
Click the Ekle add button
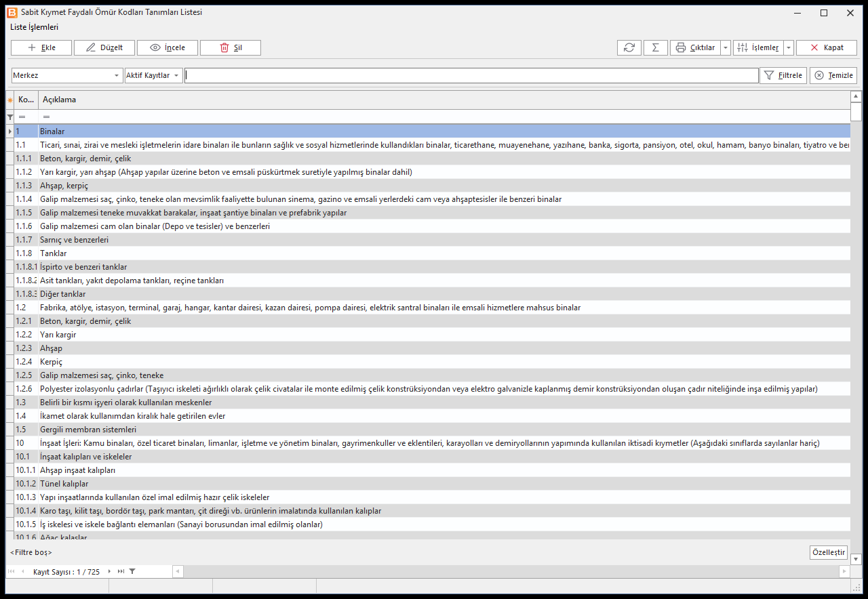[41, 47]
